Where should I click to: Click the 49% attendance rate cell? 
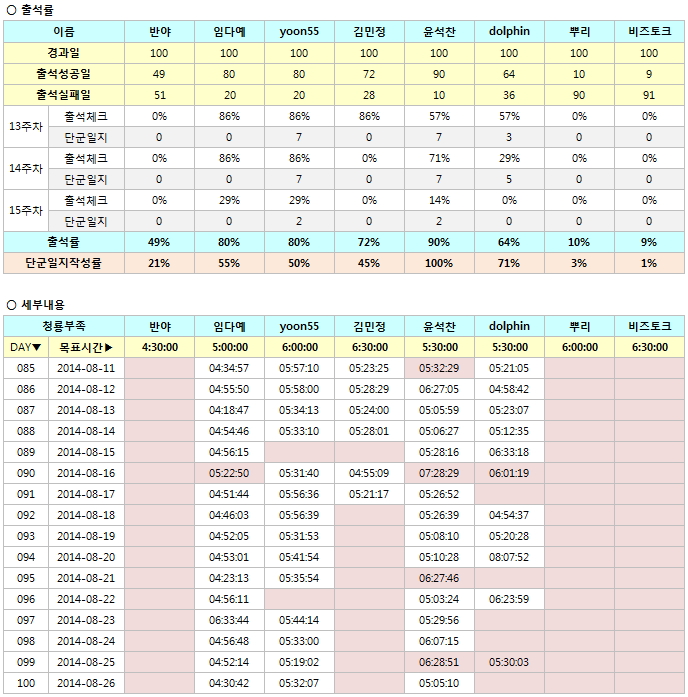coord(160,242)
